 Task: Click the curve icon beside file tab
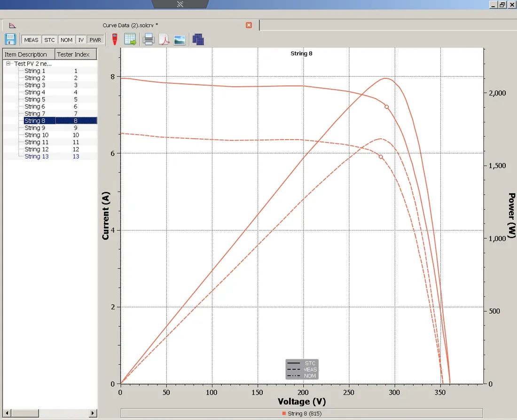click(x=13, y=25)
